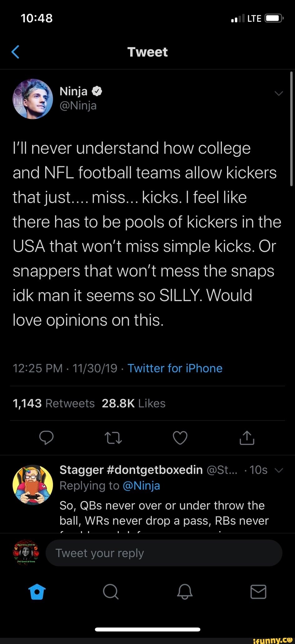Image resolution: width=295 pixels, height=644 pixels.
Task: Tap the @Ninja mention in reply
Action: point(141,486)
